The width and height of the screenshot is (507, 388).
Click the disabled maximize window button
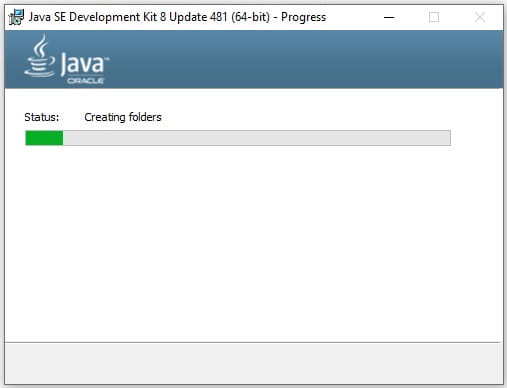click(x=434, y=17)
